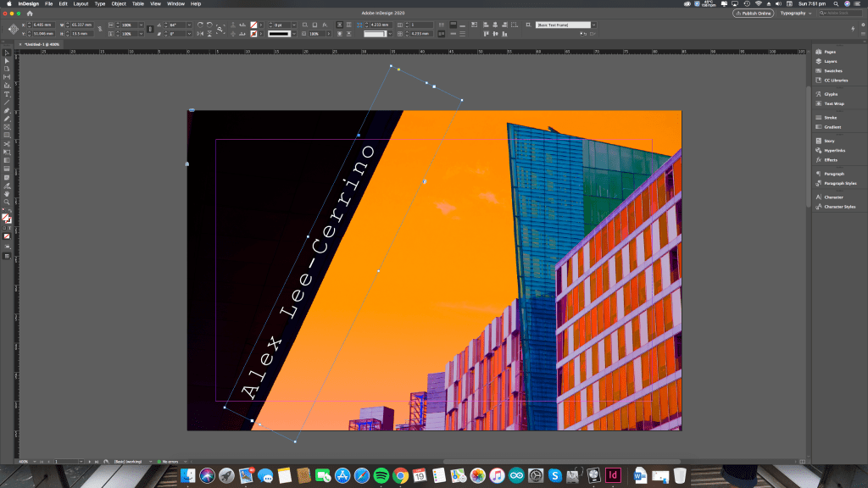Open the Swatches panel
This screenshot has width=868, height=488.
[833, 70]
